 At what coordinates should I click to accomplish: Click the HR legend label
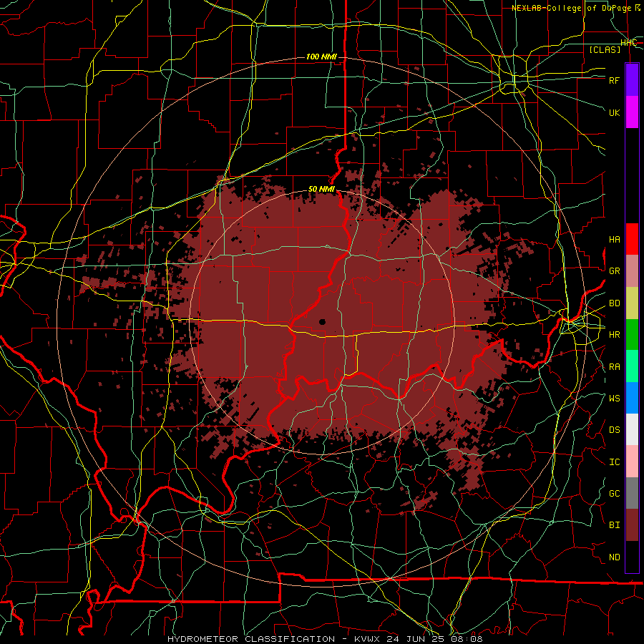(615, 335)
